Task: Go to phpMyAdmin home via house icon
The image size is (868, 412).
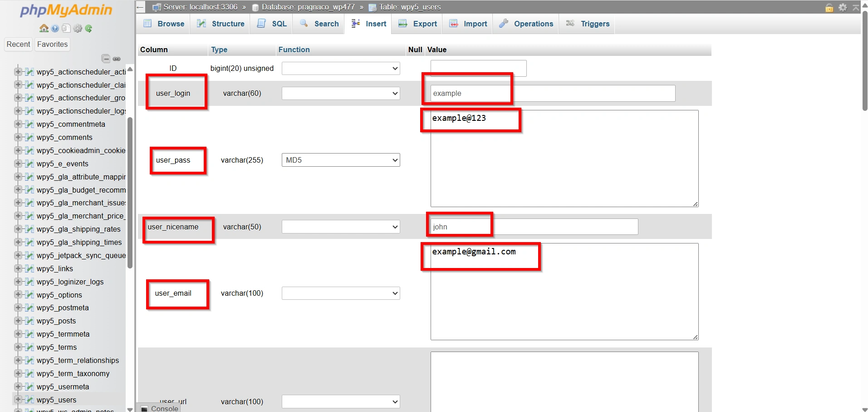Action: pyautogui.click(x=44, y=28)
